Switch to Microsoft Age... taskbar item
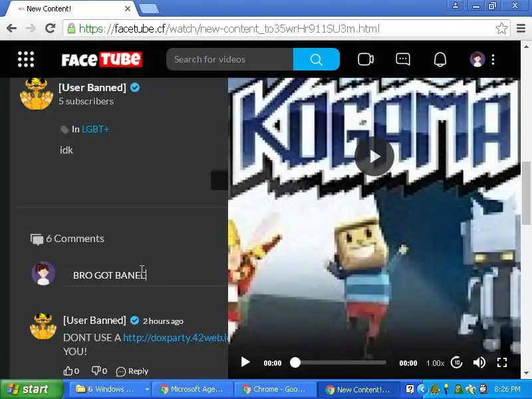This screenshot has height=399, width=532. coord(192,389)
